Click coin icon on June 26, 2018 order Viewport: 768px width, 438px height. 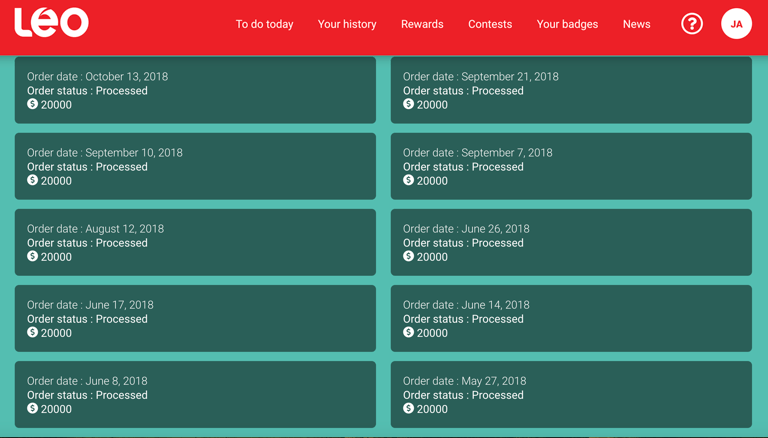coord(408,256)
